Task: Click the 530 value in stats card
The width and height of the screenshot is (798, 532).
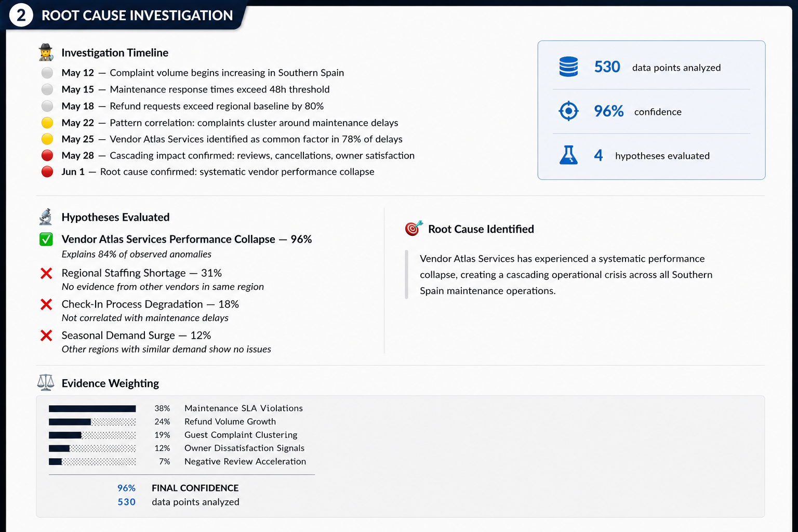Action: (x=607, y=67)
